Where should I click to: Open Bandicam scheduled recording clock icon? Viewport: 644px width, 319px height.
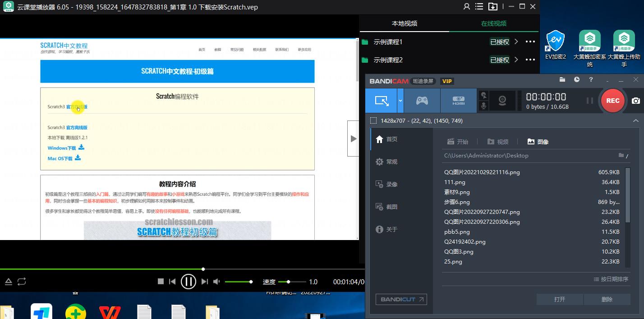577,79
